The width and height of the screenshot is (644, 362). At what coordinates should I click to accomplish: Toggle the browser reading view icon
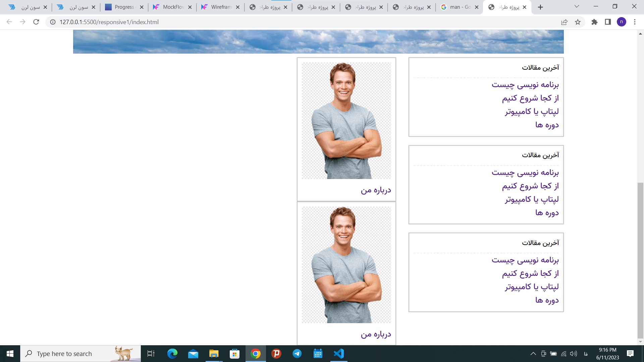(x=608, y=22)
